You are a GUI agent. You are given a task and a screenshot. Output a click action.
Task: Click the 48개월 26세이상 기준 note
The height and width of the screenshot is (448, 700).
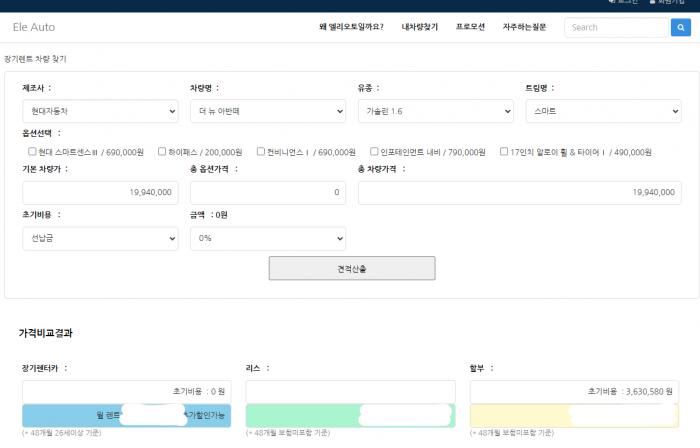coord(62,433)
